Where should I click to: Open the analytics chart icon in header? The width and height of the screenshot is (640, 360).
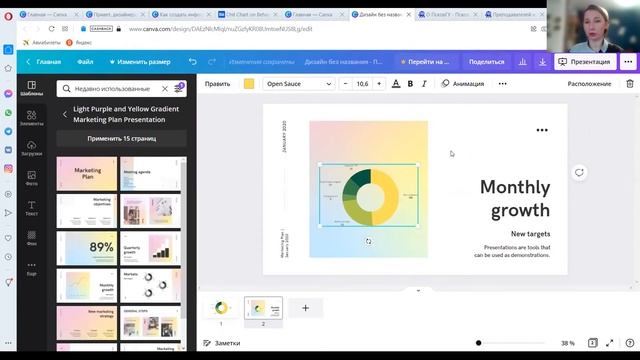tap(522, 62)
